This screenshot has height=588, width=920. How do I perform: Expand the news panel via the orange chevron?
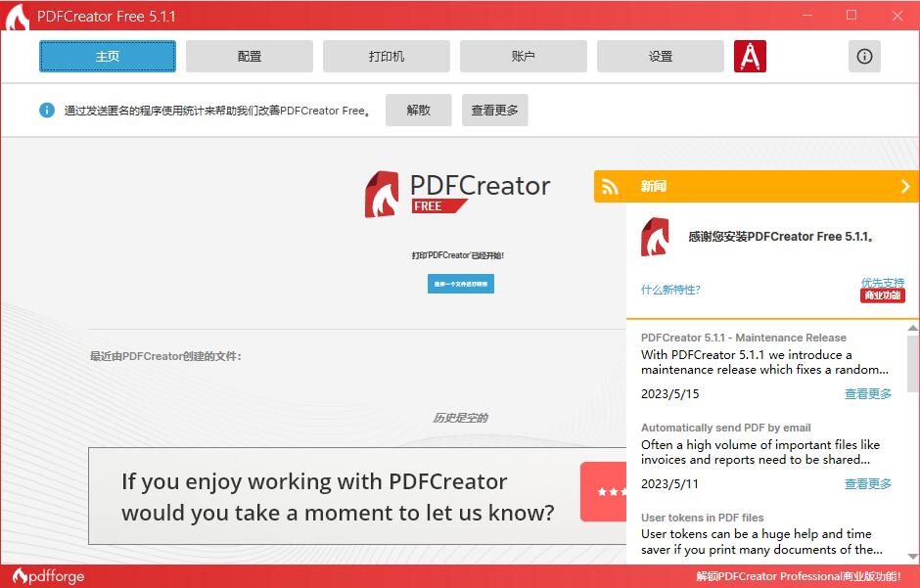[902, 185]
